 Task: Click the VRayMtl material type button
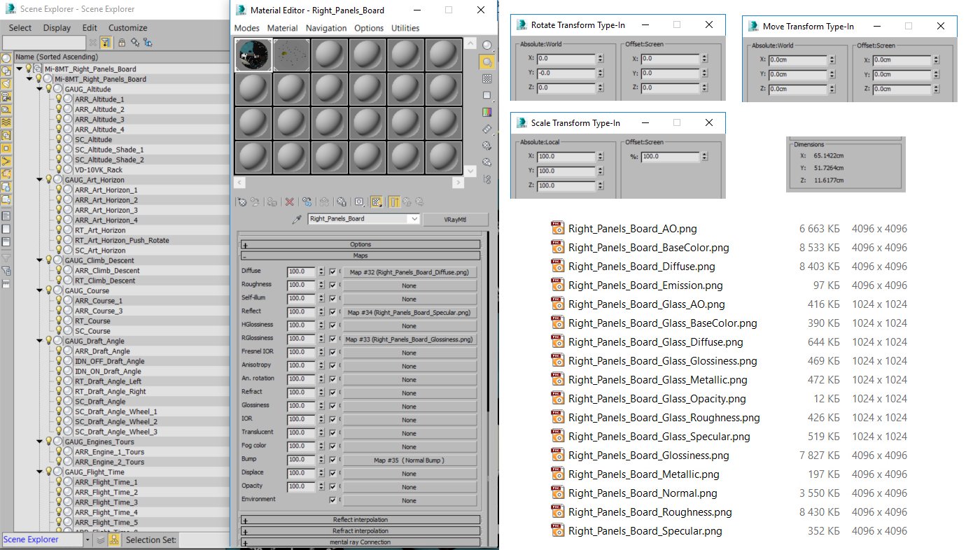pyautogui.click(x=456, y=220)
